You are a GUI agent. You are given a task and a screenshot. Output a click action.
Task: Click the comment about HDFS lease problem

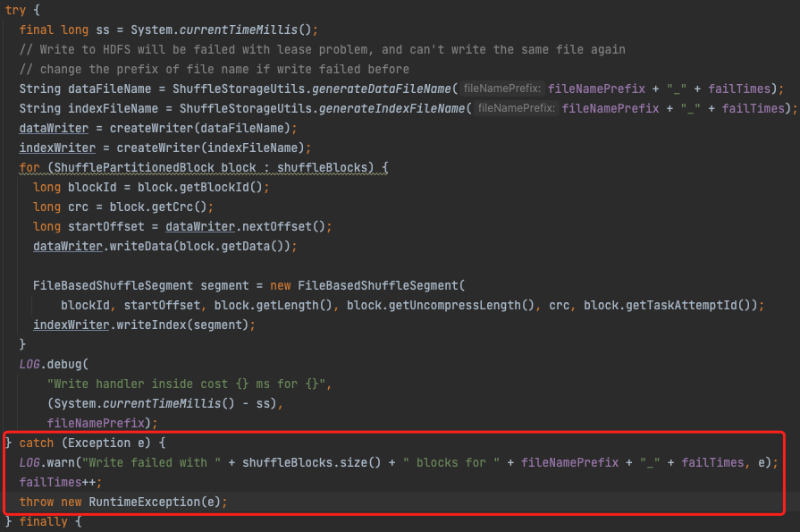pos(322,49)
